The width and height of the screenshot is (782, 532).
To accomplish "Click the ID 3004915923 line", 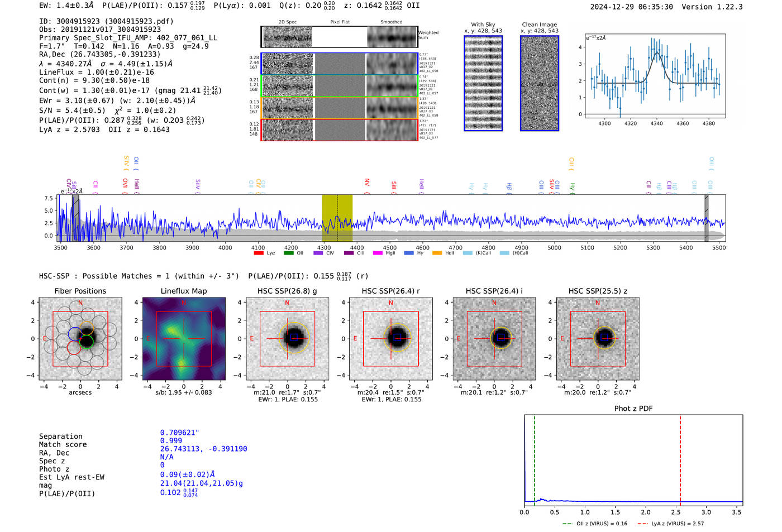I will (106, 21).
